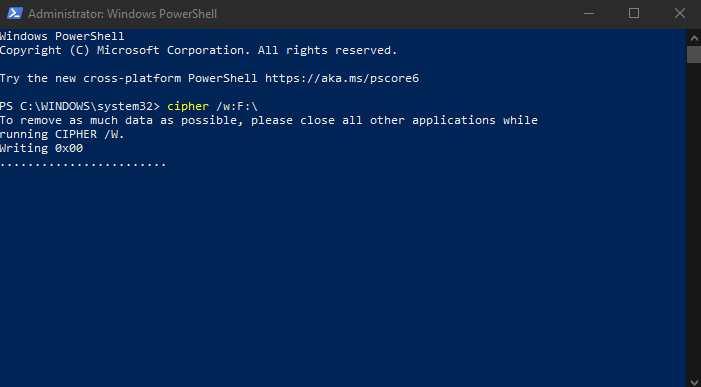This screenshot has height=387, width=701.
Task: Click the '/w:F:\' command argument
Action: (x=237, y=106)
